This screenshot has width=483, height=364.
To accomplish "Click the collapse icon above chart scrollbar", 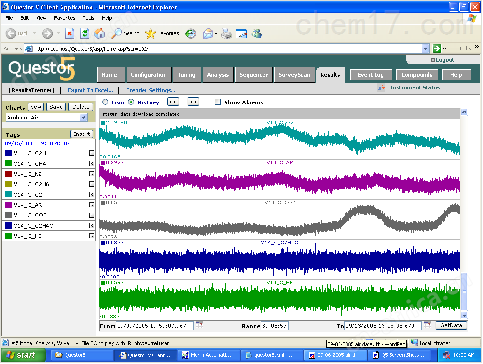I will click(464, 113).
